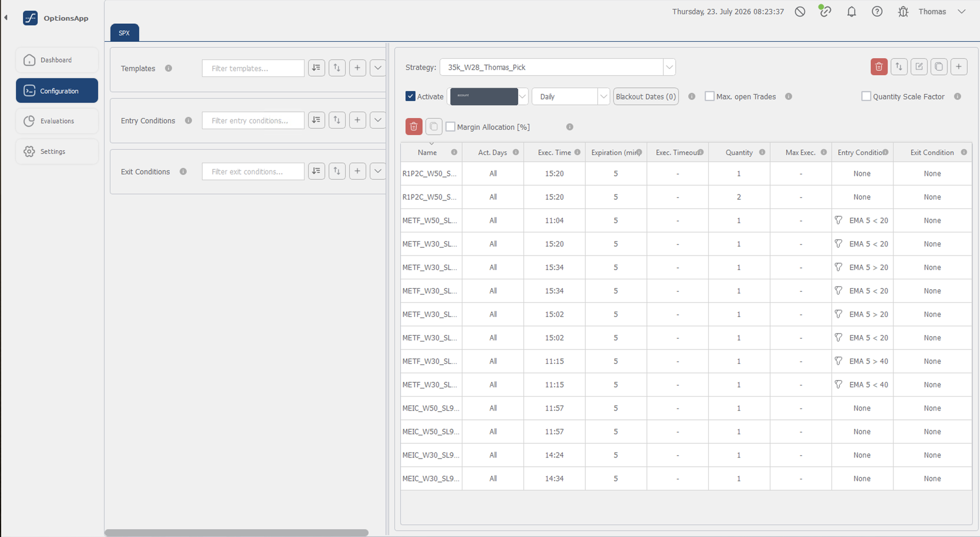Screen dimensions: 980x537
Task: Expand the Thomas user menu chevron
Action: point(961,11)
